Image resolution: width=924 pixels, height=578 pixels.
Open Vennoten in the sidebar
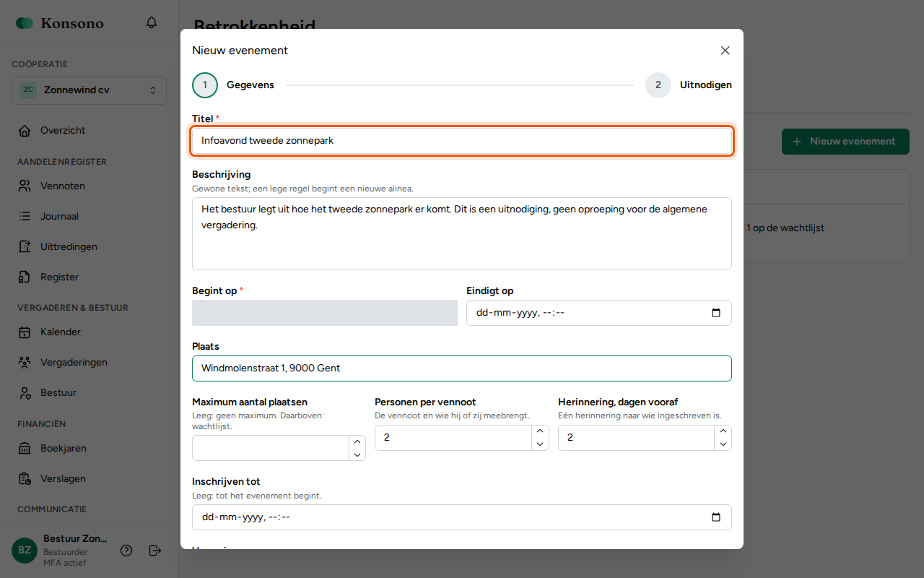coord(89,186)
